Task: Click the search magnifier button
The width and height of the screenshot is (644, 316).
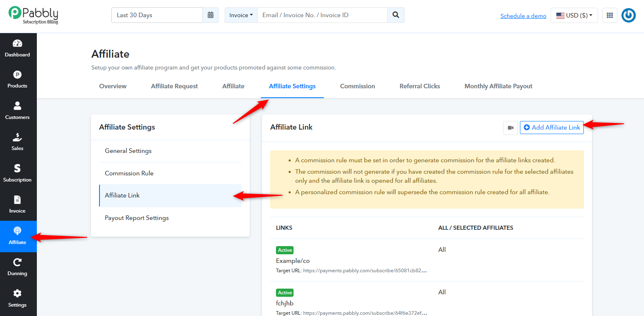Action: tap(396, 15)
